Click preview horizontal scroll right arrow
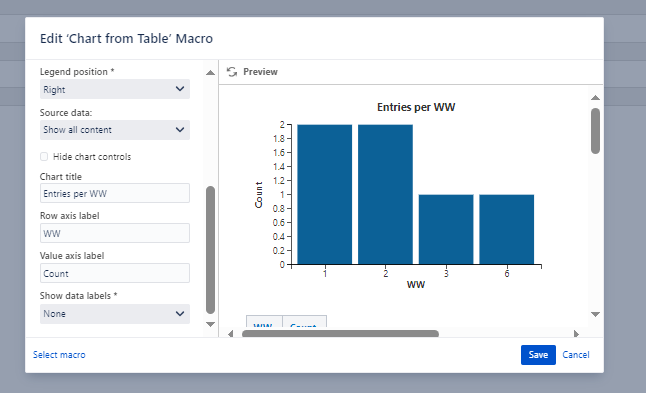 point(576,333)
